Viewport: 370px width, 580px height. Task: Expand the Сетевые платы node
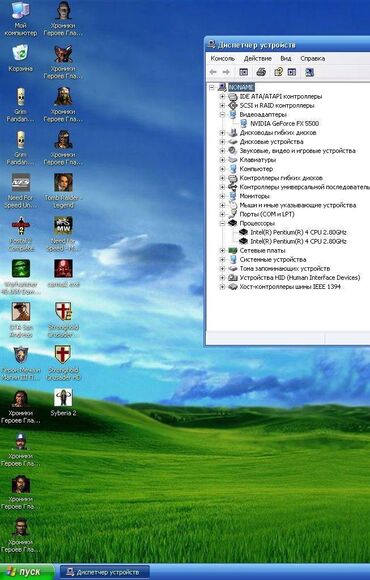click(x=222, y=250)
